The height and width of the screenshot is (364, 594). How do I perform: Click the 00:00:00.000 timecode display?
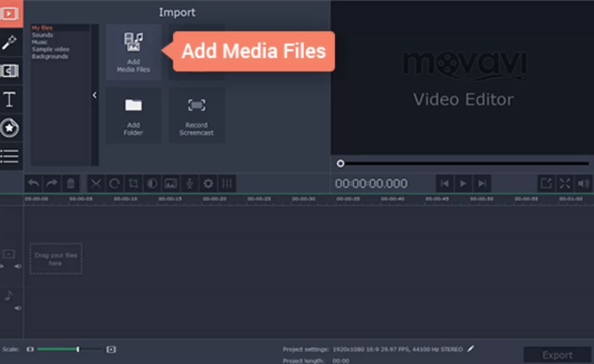(371, 184)
